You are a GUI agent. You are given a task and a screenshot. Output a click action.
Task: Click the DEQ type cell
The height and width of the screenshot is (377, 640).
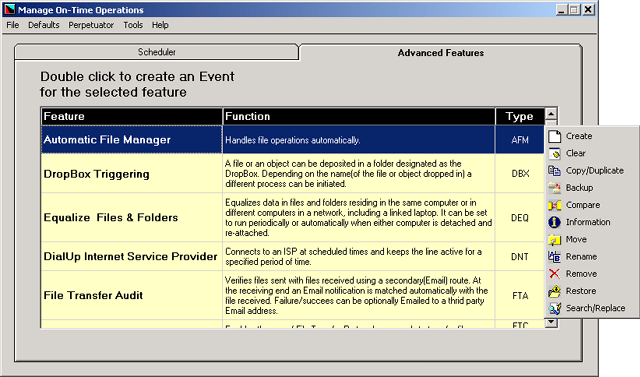tap(520, 217)
